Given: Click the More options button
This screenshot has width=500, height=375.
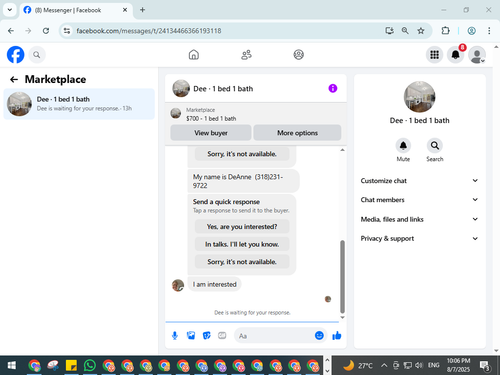Looking at the screenshot, I should (297, 133).
